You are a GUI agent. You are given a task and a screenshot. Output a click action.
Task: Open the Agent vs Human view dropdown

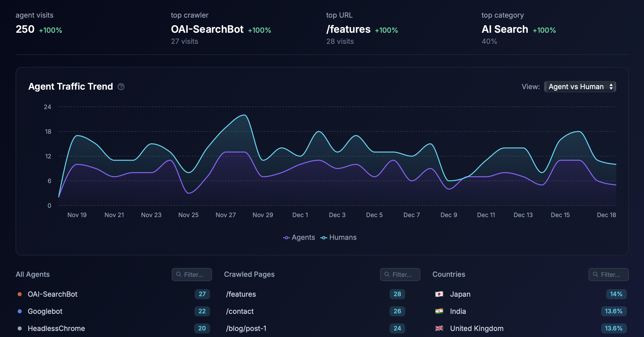coord(580,86)
